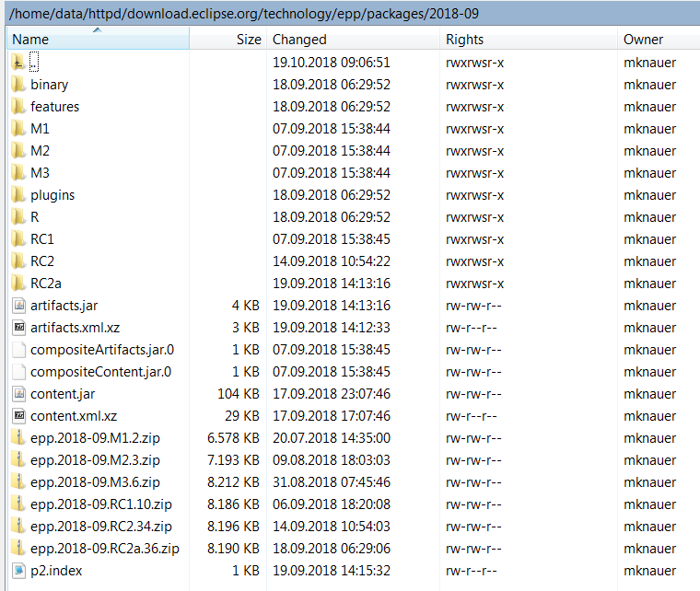Sort by the Name column header
The height and width of the screenshot is (591, 700).
(x=99, y=39)
